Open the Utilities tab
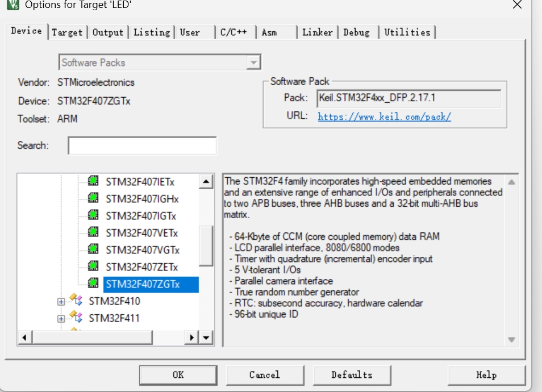 (x=407, y=32)
